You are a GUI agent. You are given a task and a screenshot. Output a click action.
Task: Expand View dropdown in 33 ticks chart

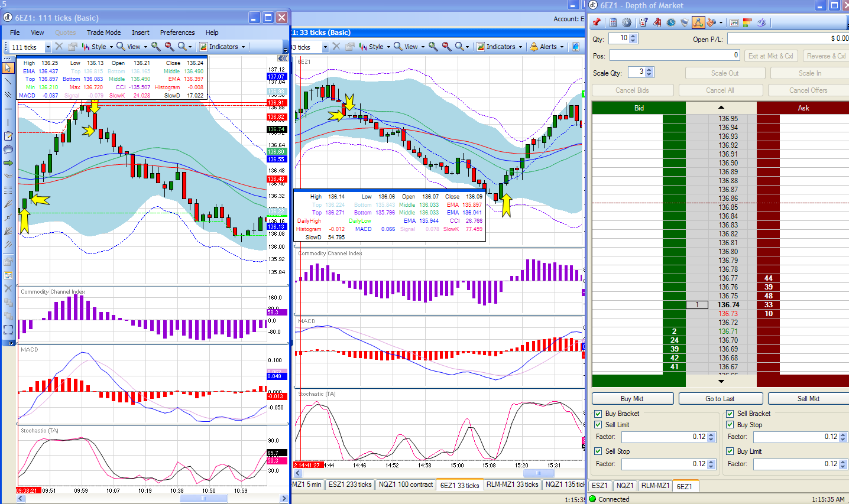pos(423,47)
